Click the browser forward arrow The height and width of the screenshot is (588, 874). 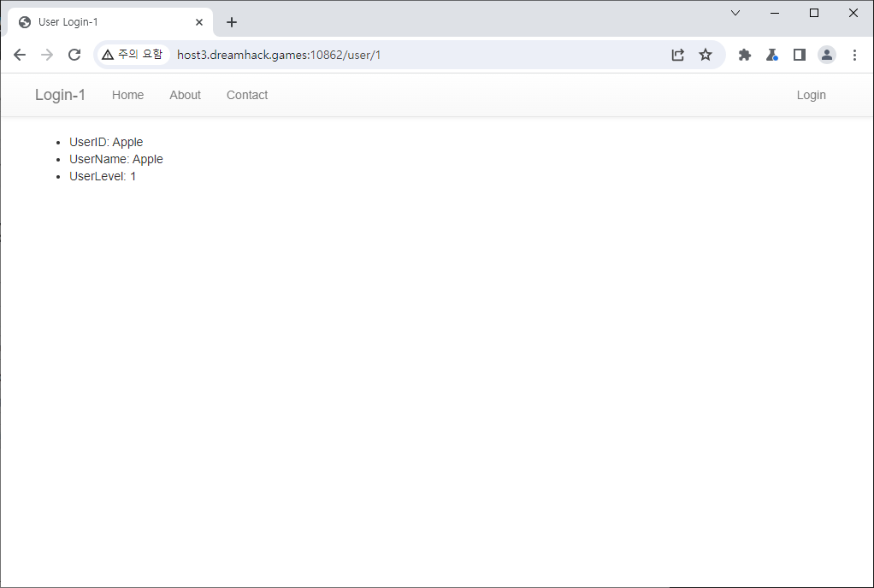coord(47,55)
